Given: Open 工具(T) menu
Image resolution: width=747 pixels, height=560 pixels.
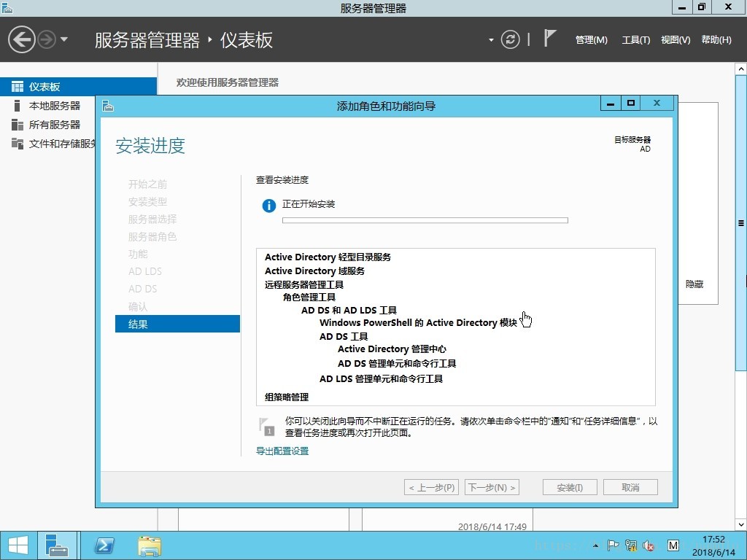Looking at the screenshot, I should tap(635, 40).
